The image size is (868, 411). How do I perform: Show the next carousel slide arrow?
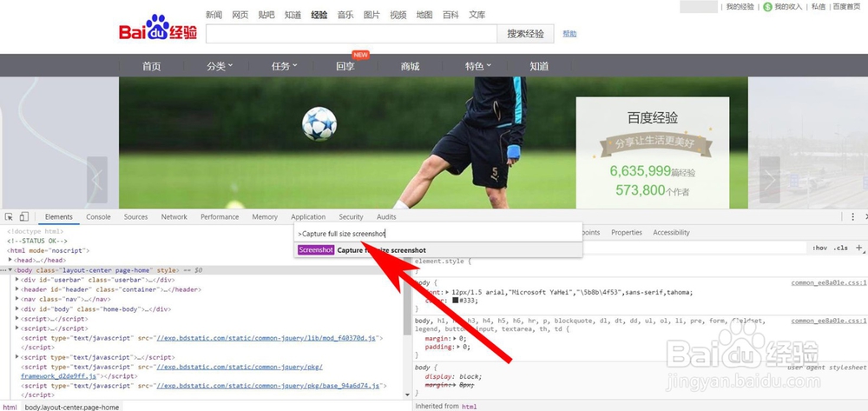tap(769, 180)
